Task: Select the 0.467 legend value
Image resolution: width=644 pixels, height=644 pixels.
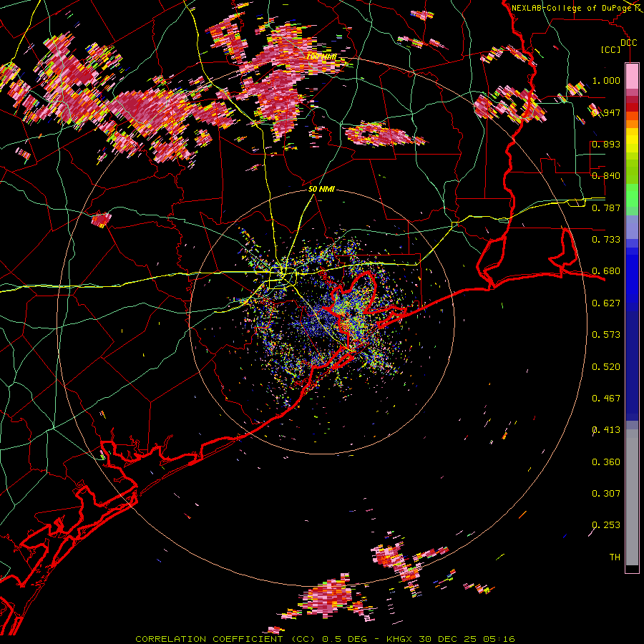Action: 606,399
